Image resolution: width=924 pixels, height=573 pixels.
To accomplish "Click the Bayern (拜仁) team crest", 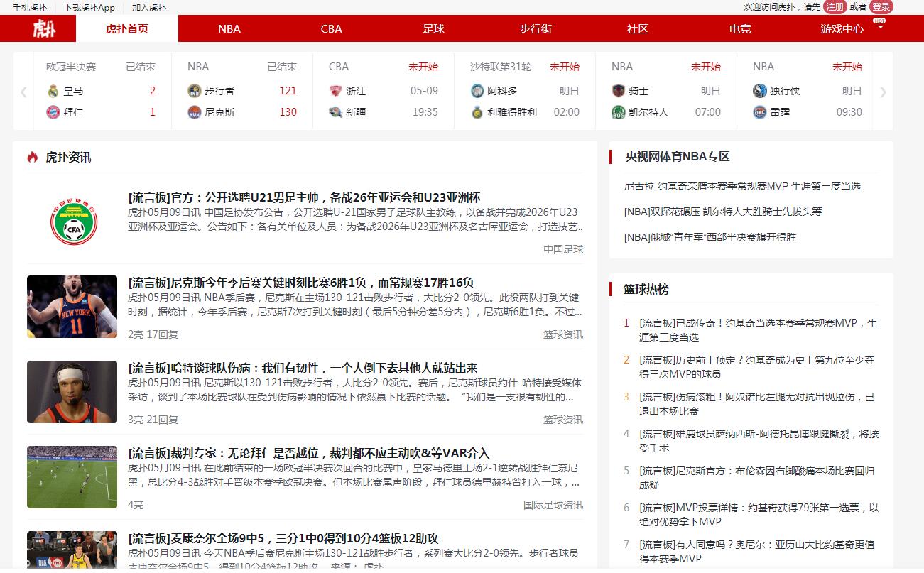I will point(53,112).
